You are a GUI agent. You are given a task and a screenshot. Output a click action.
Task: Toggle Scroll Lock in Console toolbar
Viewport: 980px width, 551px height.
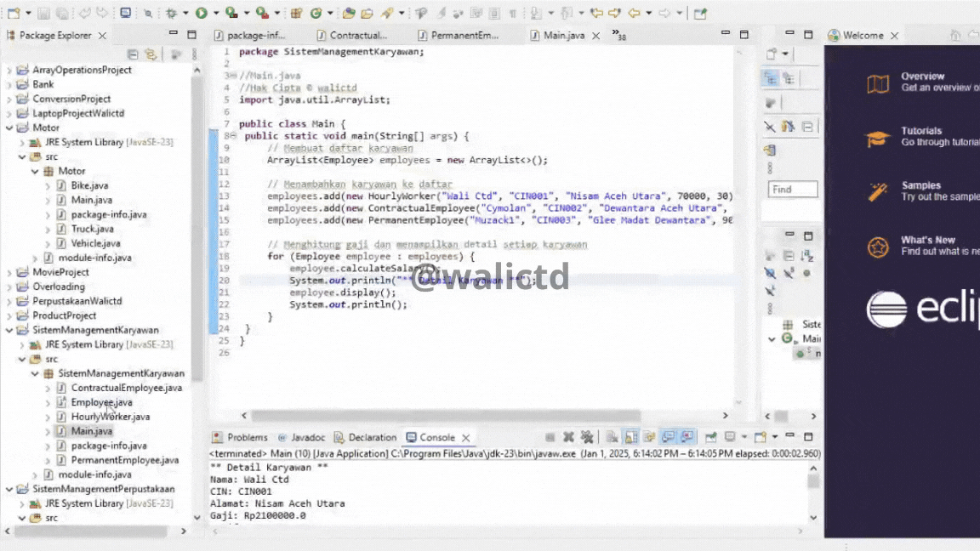(x=631, y=437)
